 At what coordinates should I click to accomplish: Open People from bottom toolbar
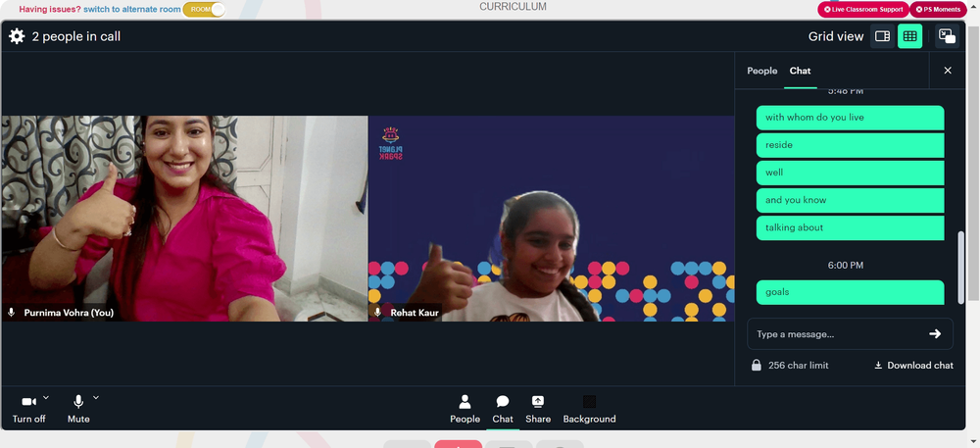click(x=465, y=409)
